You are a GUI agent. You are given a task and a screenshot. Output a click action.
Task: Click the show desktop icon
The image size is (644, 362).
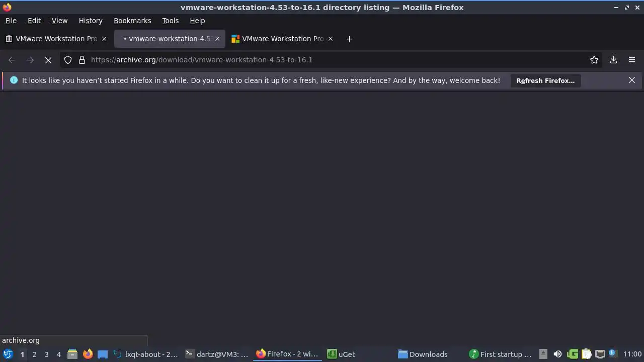coord(103,354)
